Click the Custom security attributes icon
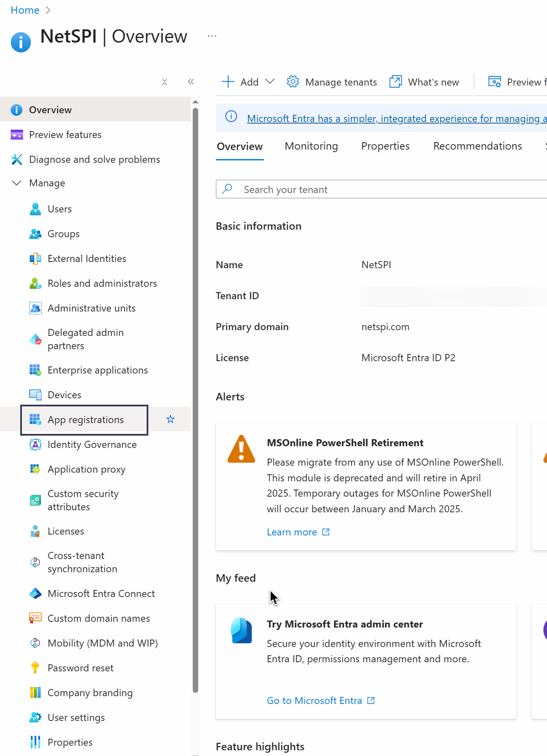The height and width of the screenshot is (756, 547). point(35,501)
